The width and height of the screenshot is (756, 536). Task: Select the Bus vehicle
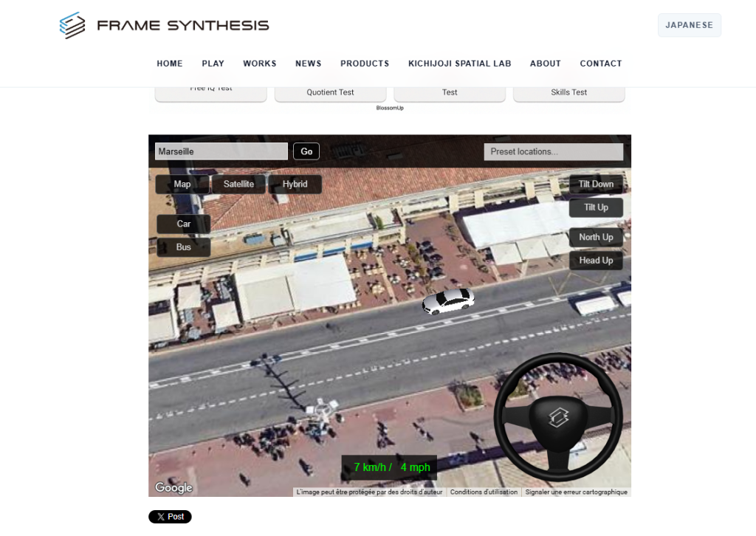(x=184, y=247)
